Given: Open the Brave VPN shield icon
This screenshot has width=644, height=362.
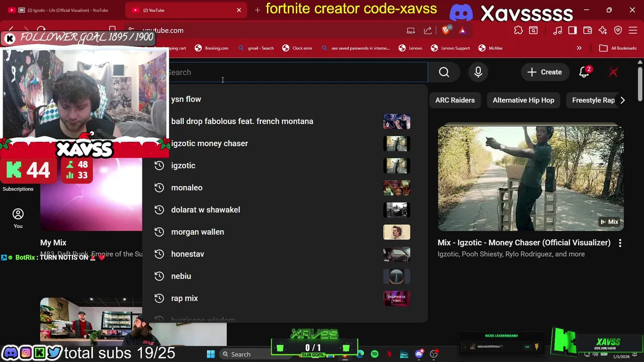Looking at the screenshot, I should click(618, 30).
